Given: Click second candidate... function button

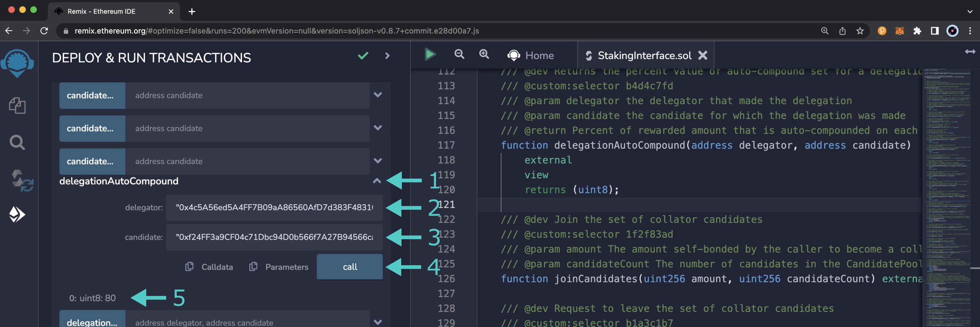Looking at the screenshot, I should pos(92,128).
